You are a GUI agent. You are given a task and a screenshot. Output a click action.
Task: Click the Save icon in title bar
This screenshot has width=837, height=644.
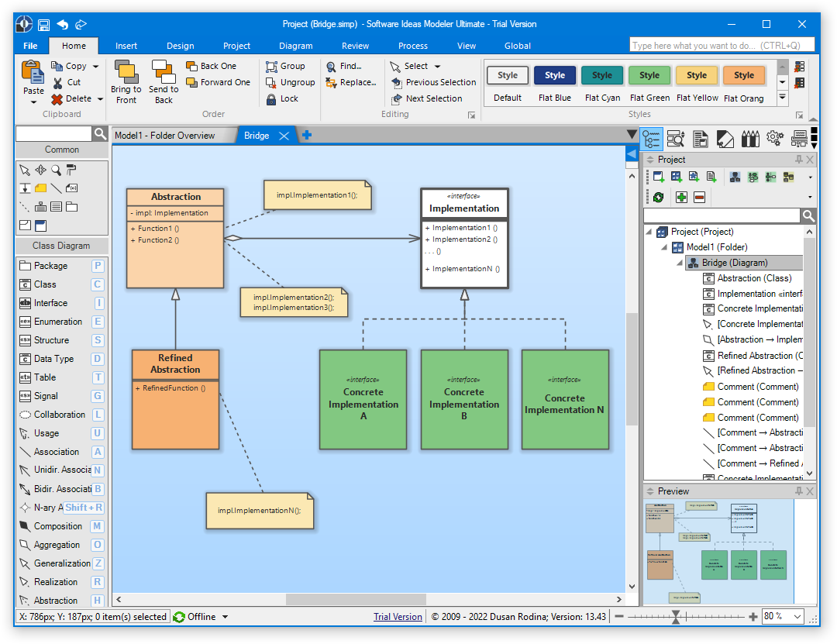click(44, 24)
